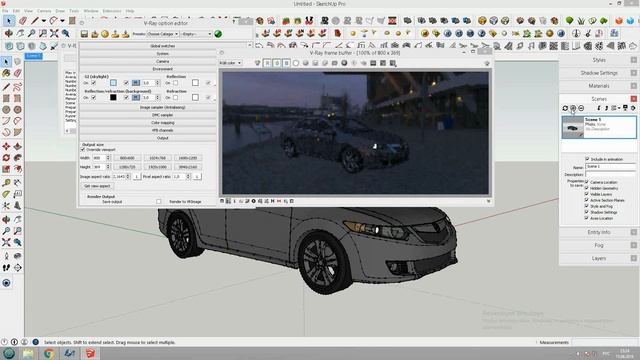The image size is (640, 360).
Task: Toggle Shadow Settings property checkbox
Action: tap(587, 212)
